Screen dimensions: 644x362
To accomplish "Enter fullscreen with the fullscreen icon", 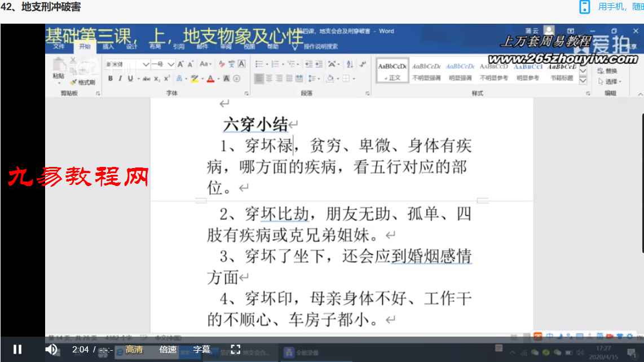I will [236, 349].
